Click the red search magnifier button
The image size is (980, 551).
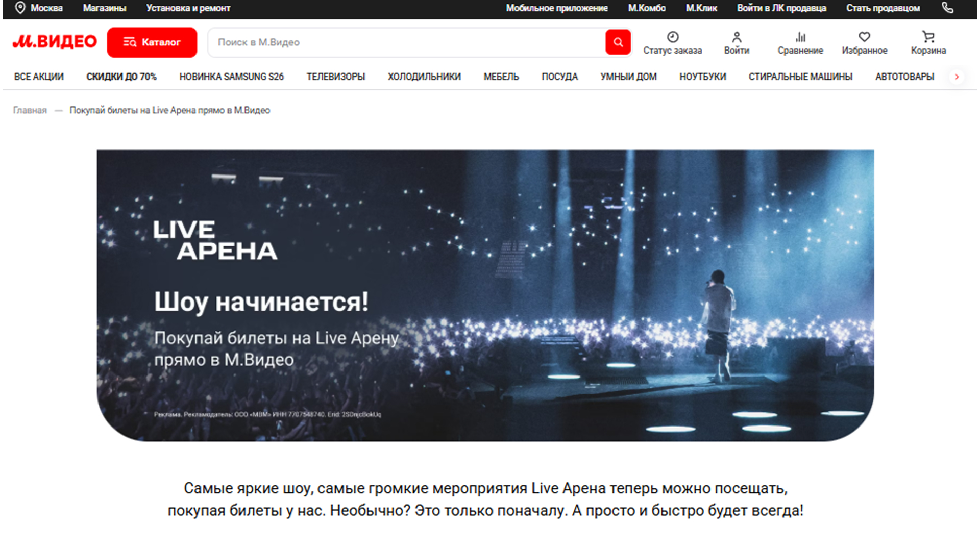618,42
